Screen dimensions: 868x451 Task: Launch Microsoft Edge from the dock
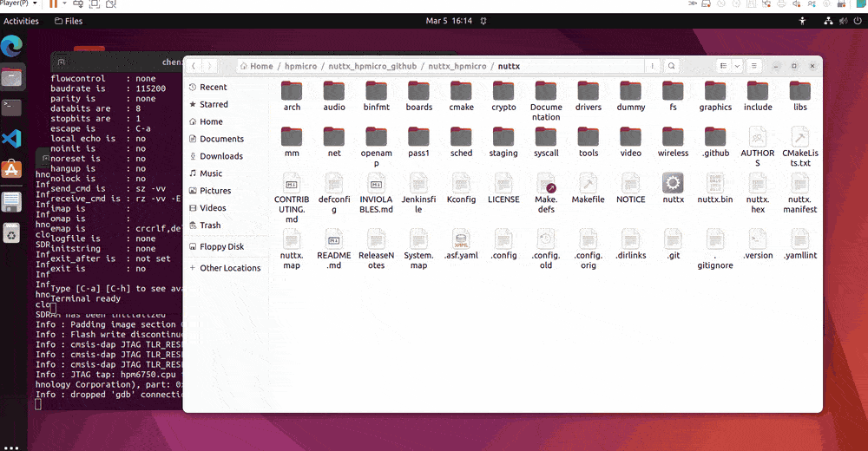(x=11, y=46)
